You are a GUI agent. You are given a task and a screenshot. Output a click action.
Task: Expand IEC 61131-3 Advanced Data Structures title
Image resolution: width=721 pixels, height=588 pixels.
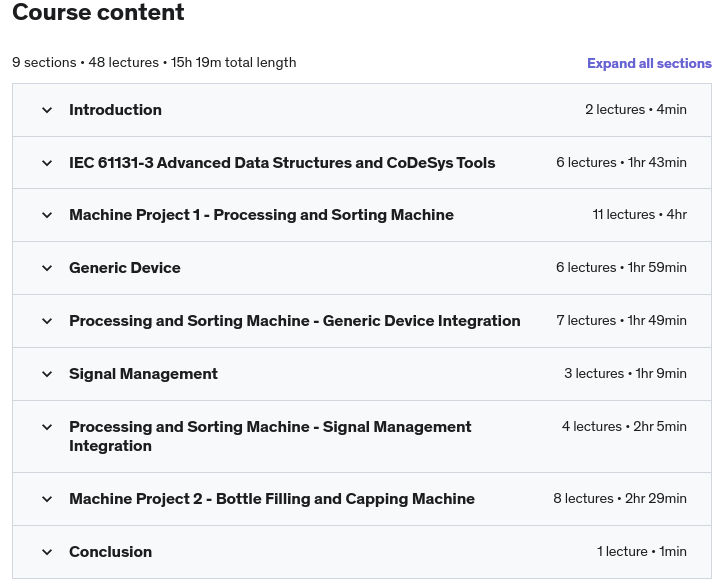282,163
